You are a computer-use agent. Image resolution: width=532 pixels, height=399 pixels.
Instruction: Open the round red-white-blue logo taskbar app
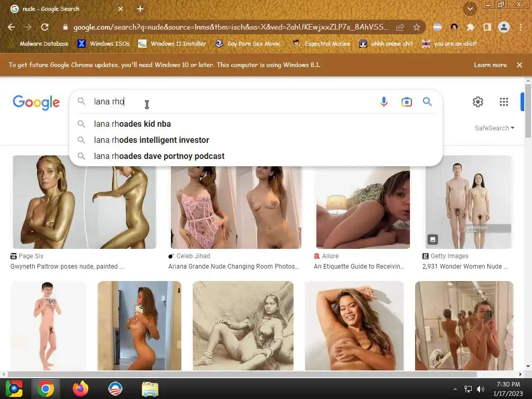click(115, 389)
